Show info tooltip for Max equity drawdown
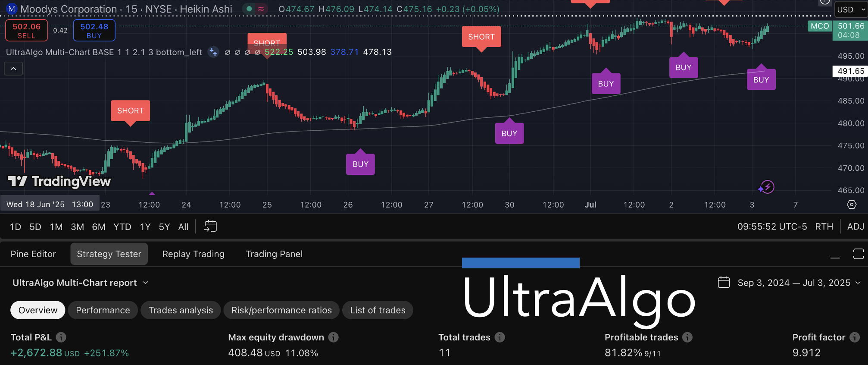Screen dimensions: 868x365 [333, 337]
